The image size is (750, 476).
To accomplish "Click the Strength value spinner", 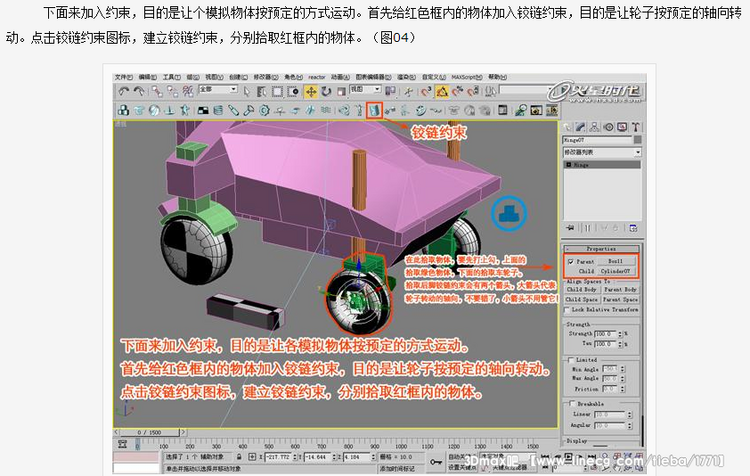I will pos(620,334).
